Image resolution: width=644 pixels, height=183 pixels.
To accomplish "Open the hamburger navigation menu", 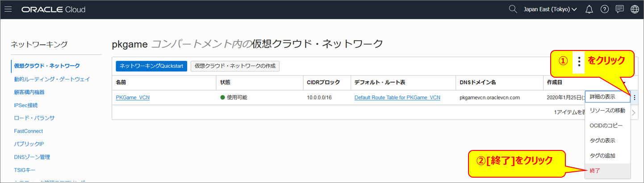I will tap(8, 9).
